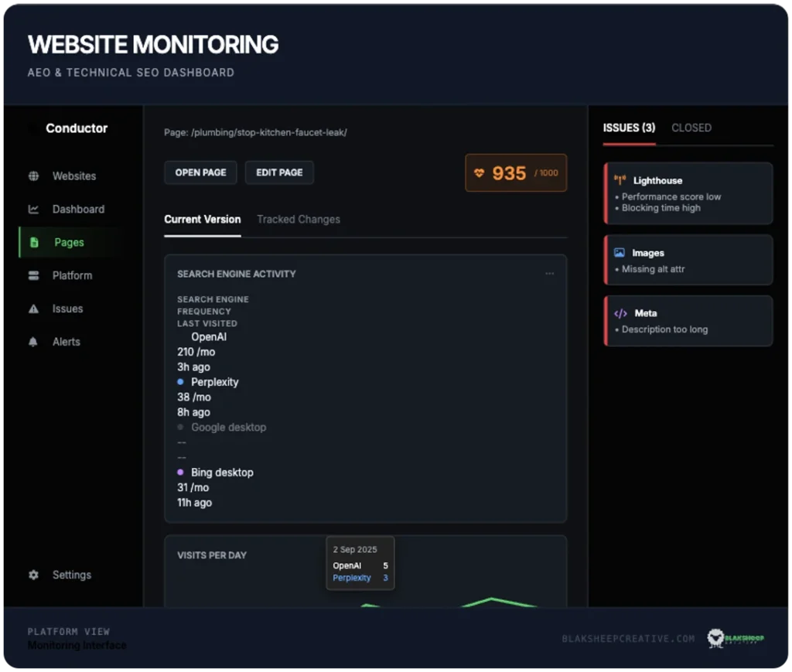
Task: Open the Settings gear icon
Action: point(33,575)
